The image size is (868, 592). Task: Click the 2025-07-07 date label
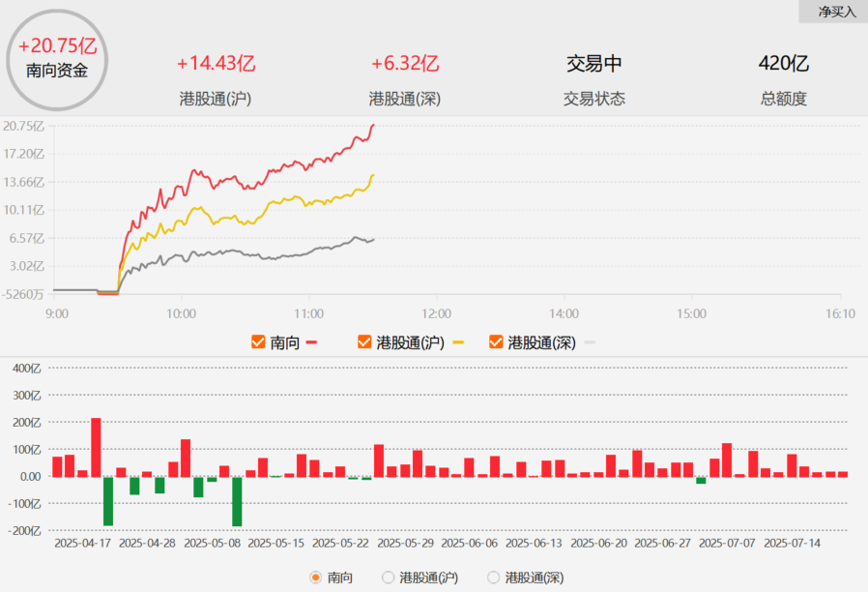[x=727, y=544]
